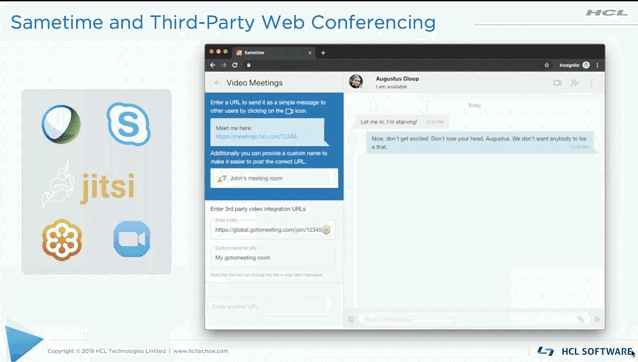Click the browser back arrow
Viewport: 638px width, 362px height.
pos(212,65)
